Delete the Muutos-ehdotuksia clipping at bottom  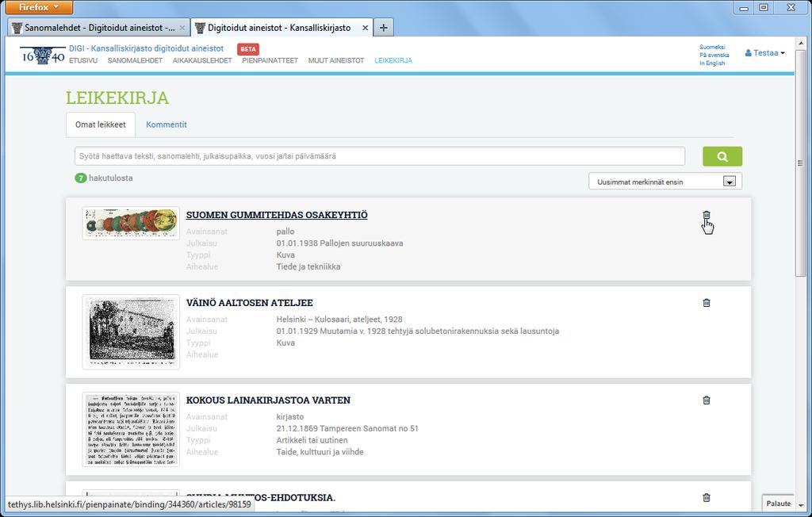click(x=707, y=497)
